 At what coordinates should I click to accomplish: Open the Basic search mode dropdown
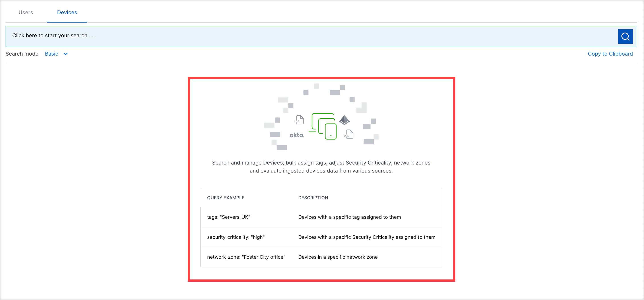[x=52, y=54]
